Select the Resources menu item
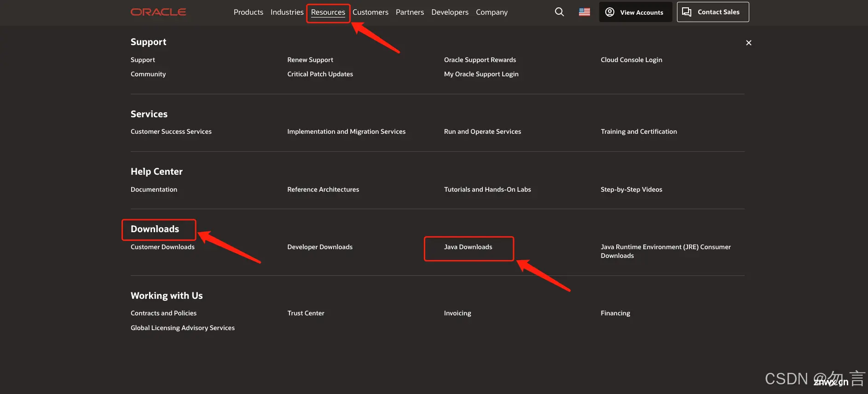 (x=328, y=12)
